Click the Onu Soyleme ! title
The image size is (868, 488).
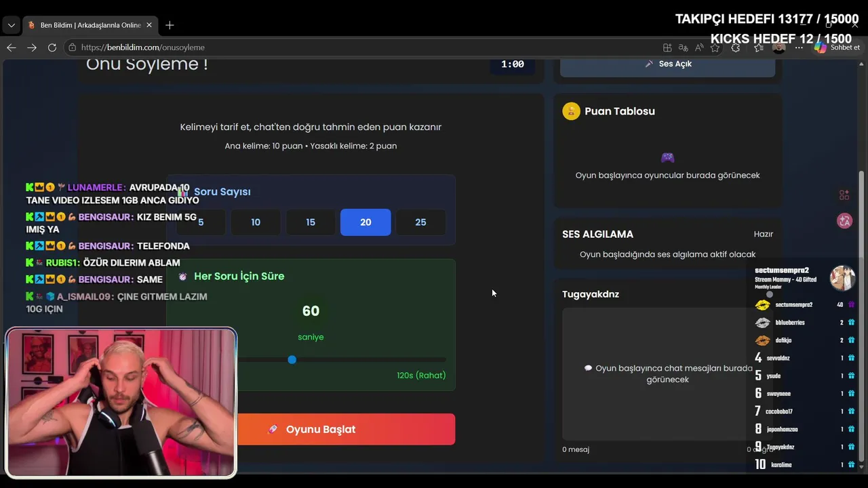pyautogui.click(x=146, y=65)
